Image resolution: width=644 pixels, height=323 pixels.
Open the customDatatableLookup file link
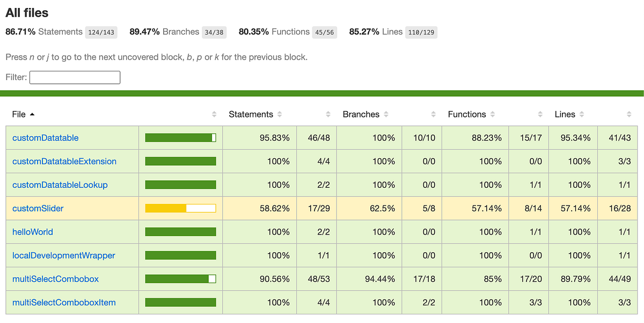60,185
